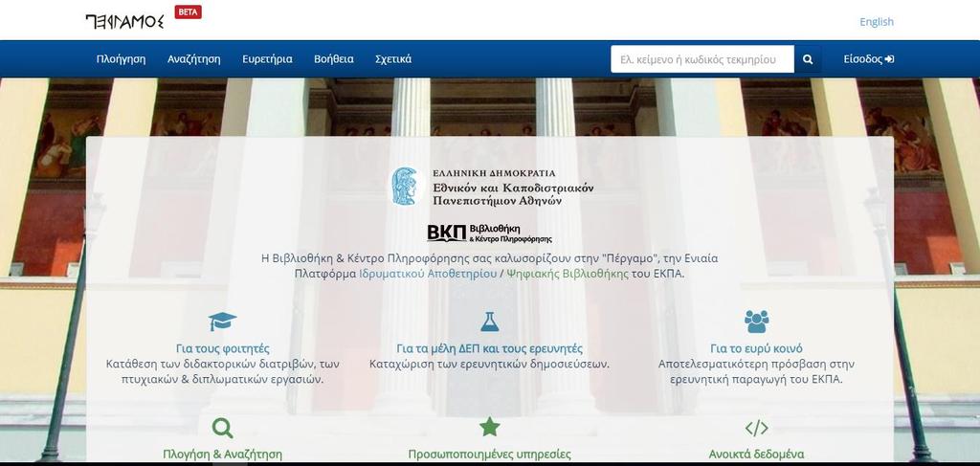Click the magnifier search button
This screenshot has width=980, height=466.
[x=808, y=59]
